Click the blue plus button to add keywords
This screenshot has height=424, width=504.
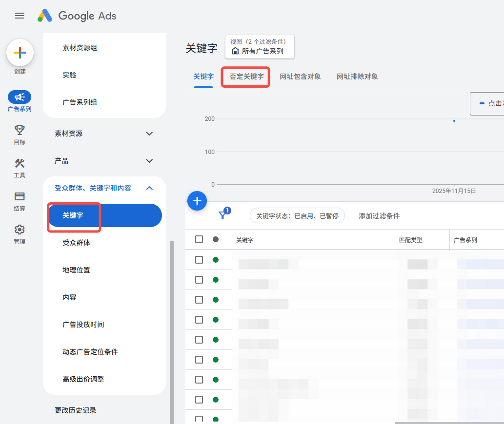(197, 200)
